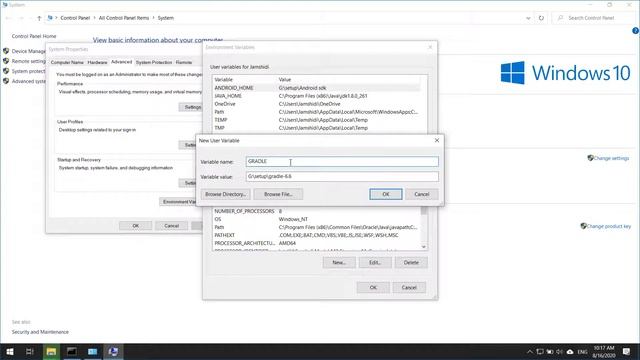Image resolution: width=640 pixels, height=360 pixels.
Task: Click Performance Settings button
Action: [191, 107]
